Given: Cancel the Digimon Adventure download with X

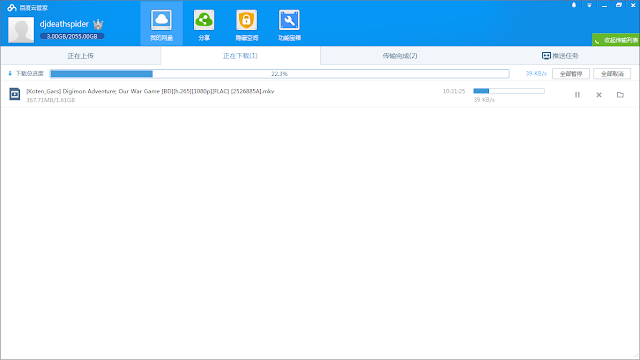Looking at the screenshot, I should (x=599, y=95).
